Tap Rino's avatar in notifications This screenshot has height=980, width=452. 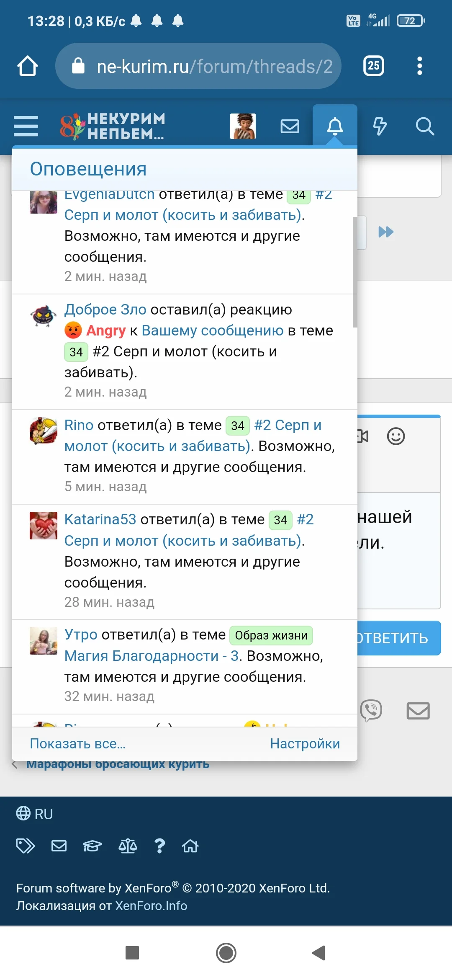coord(44,431)
